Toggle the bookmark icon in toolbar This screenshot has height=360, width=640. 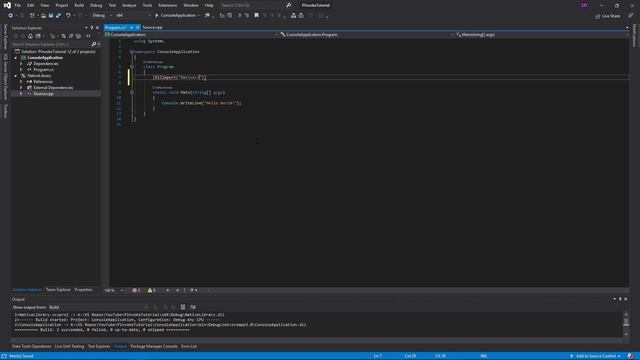[x=256, y=16]
